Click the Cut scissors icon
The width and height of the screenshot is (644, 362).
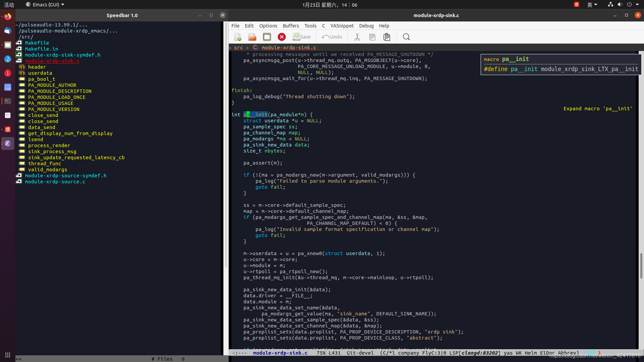[357, 37]
